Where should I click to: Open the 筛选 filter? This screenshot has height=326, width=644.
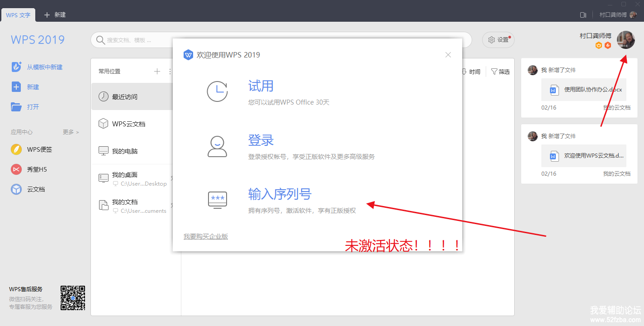pyautogui.click(x=500, y=72)
